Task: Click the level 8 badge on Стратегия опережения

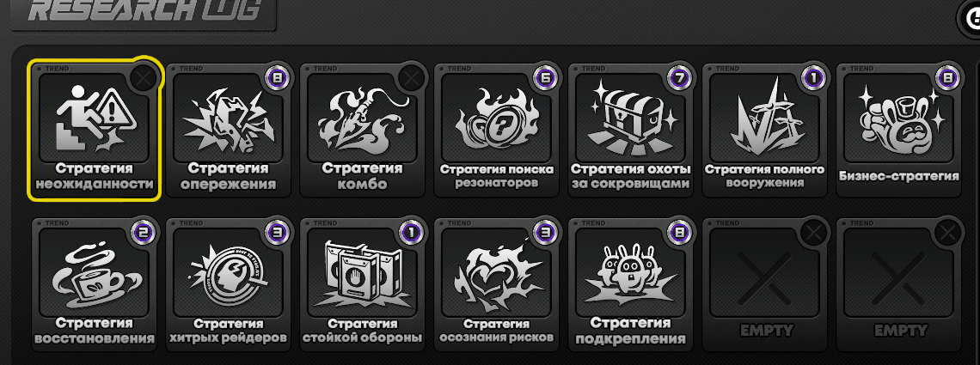Action: tap(277, 78)
